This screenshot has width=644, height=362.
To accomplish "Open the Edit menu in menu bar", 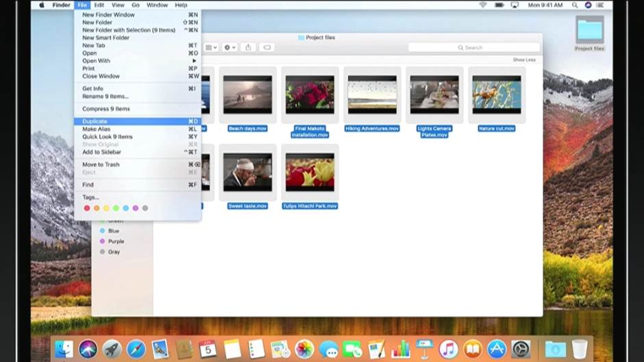I will [99, 5].
